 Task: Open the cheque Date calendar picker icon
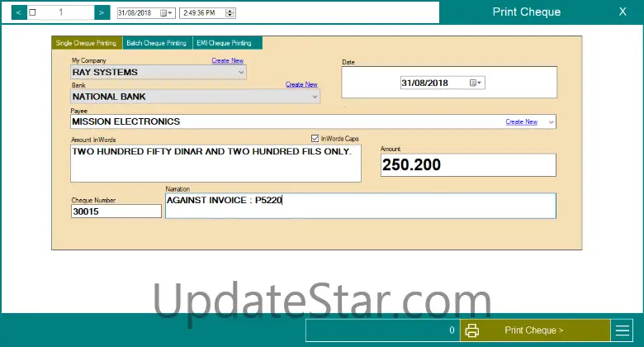(x=475, y=83)
